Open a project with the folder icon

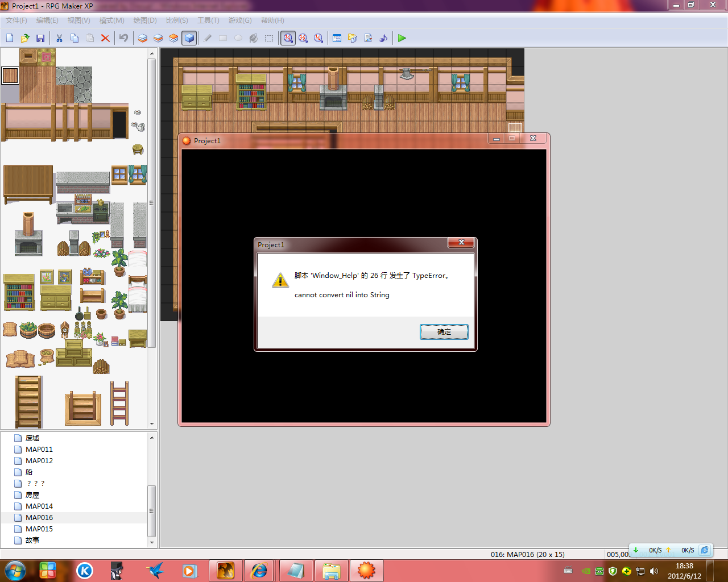click(x=25, y=38)
